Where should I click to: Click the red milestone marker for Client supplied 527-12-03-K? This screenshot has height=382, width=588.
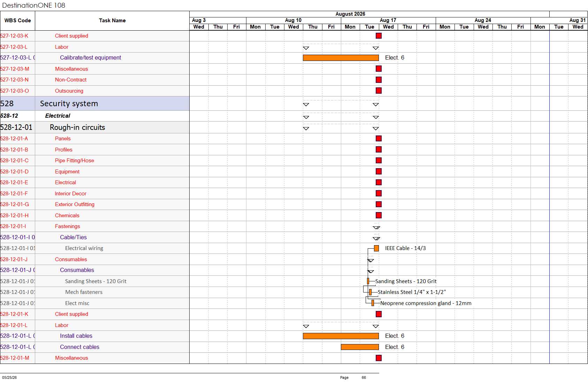tap(379, 36)
